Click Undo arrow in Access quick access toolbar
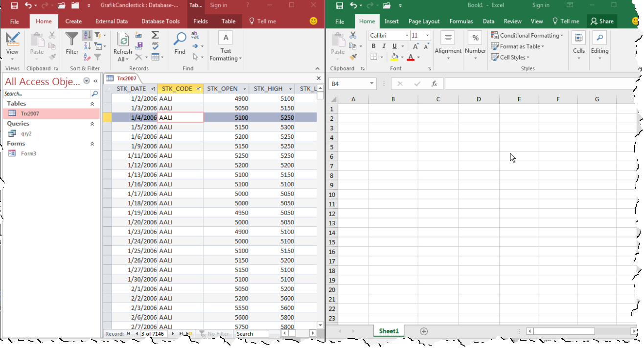 pyautogui.click(x=28, y=6)
